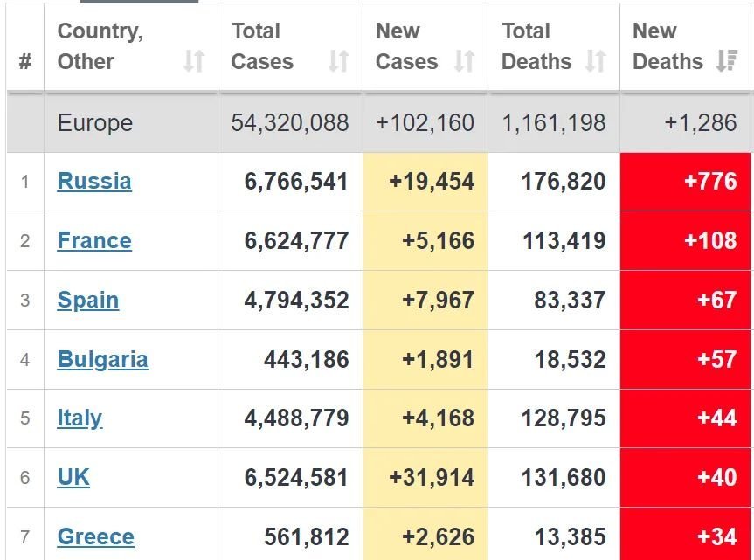
Task: Visit the Greece country page
Action: (95, 536)
